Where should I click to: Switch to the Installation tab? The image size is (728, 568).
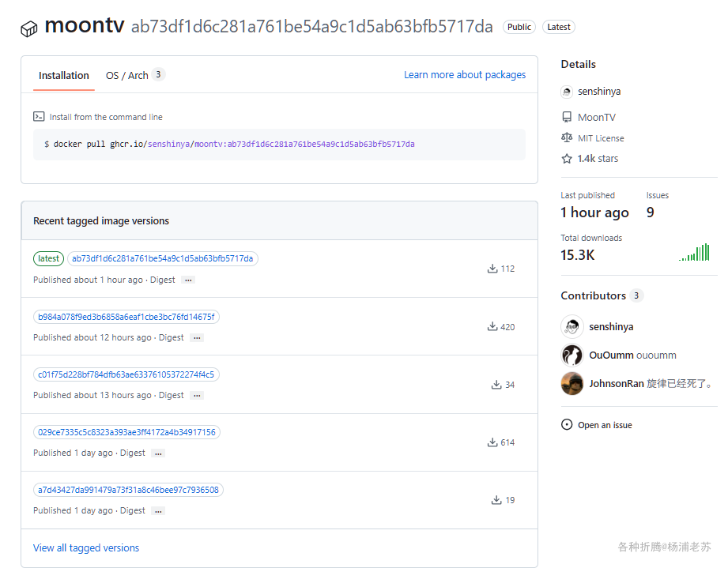pos(63,75)
